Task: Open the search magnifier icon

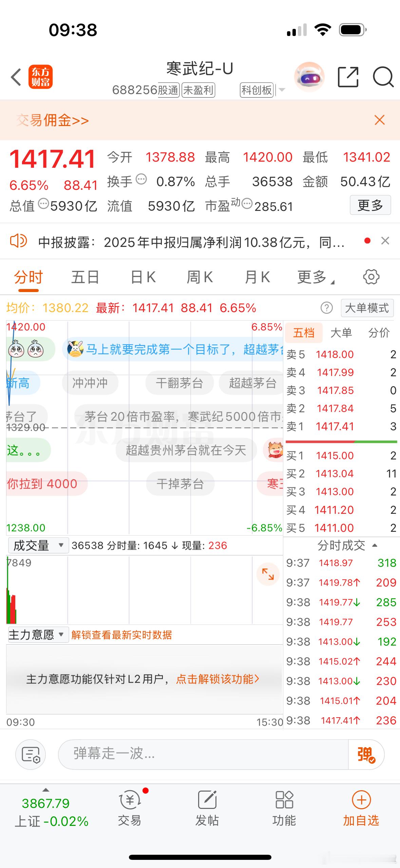Action: click(x=383, y=77)
